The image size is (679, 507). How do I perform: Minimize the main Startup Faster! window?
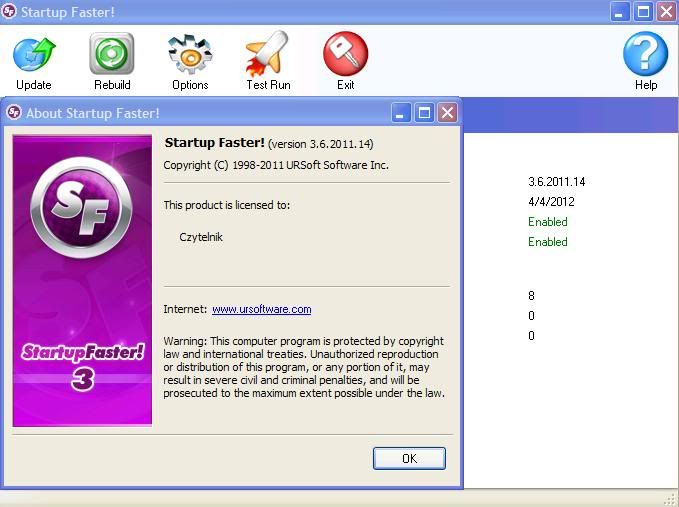pos(621,12)
